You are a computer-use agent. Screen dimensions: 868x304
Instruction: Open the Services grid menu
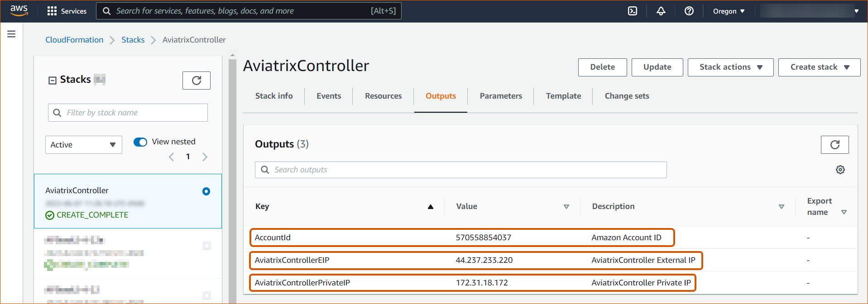click(67, 11)
